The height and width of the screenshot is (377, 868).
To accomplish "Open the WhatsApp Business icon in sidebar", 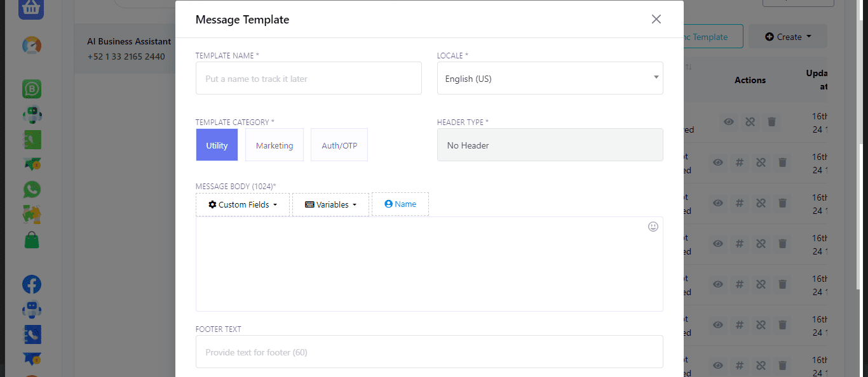I will pos(31,89).
